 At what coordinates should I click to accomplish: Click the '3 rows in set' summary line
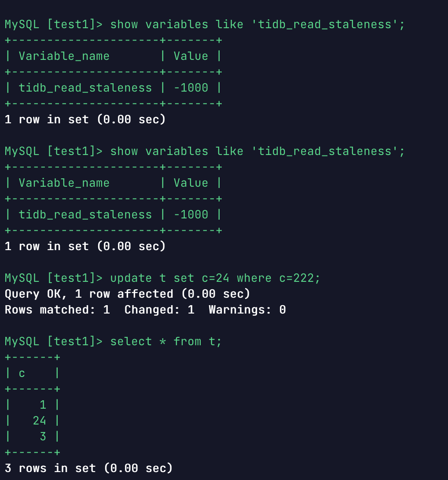click(88, 468)
